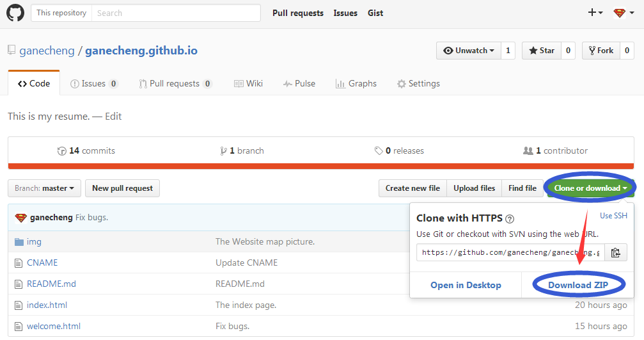Click Open in Desktop
The image size is (644, 340).
pyautogui.click(x=466, y=285)
